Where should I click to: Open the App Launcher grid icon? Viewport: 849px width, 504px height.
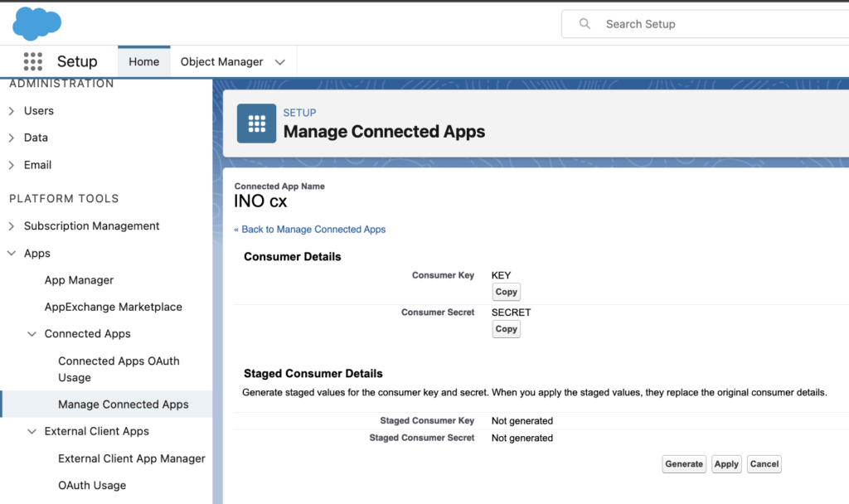click(x=33, y=61)
